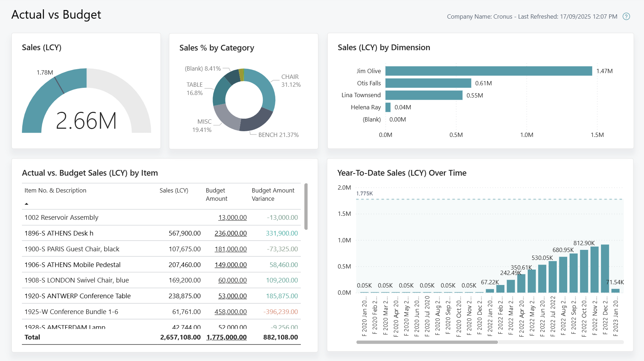The image size is (644, 361).
Task: Open the help icon near Last Refreshed
Action: pos(626,16)
